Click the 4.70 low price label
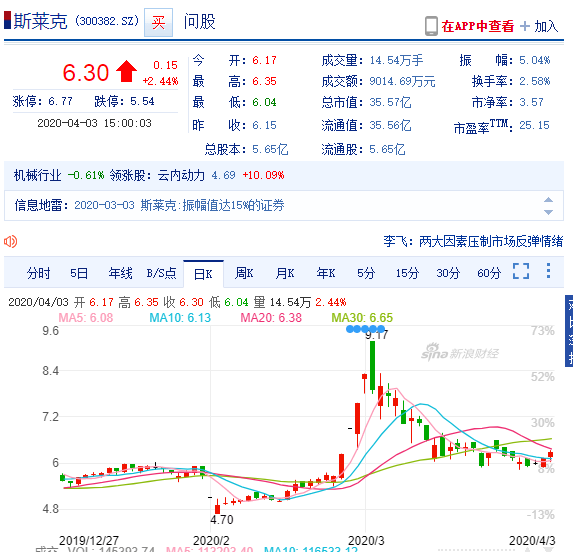Screen dimensions: 573x552 point(221,520)
